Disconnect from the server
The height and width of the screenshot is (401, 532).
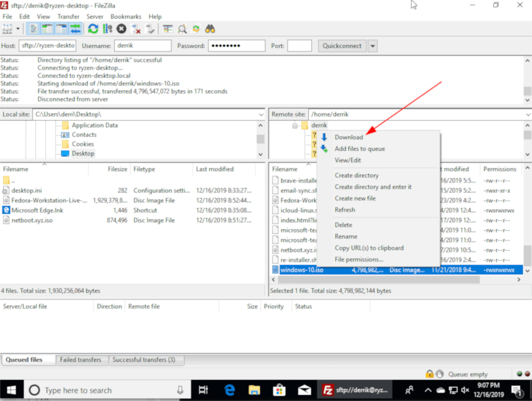pos(134,29)
